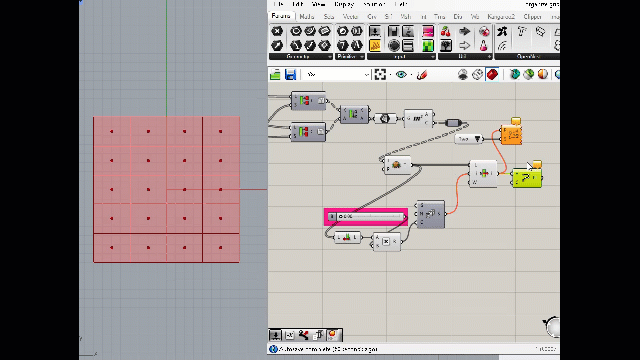This screenshot has width=640, height=360.
Task: Expand the Geometry panel dropdown arrow
Action: click(330, 57)
